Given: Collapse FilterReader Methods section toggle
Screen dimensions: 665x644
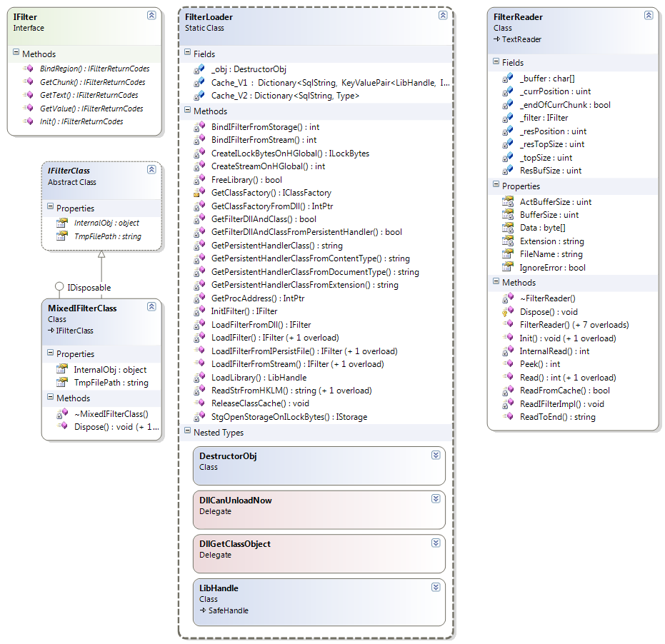Looking at the screenshot, I should coord(496,281).
